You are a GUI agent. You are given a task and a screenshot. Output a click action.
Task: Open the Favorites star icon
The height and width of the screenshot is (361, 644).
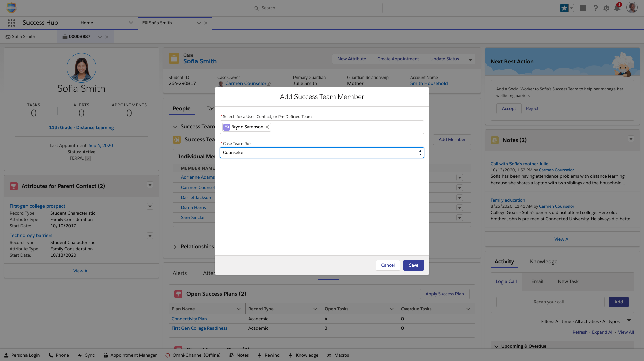click(x=564, y=8)
